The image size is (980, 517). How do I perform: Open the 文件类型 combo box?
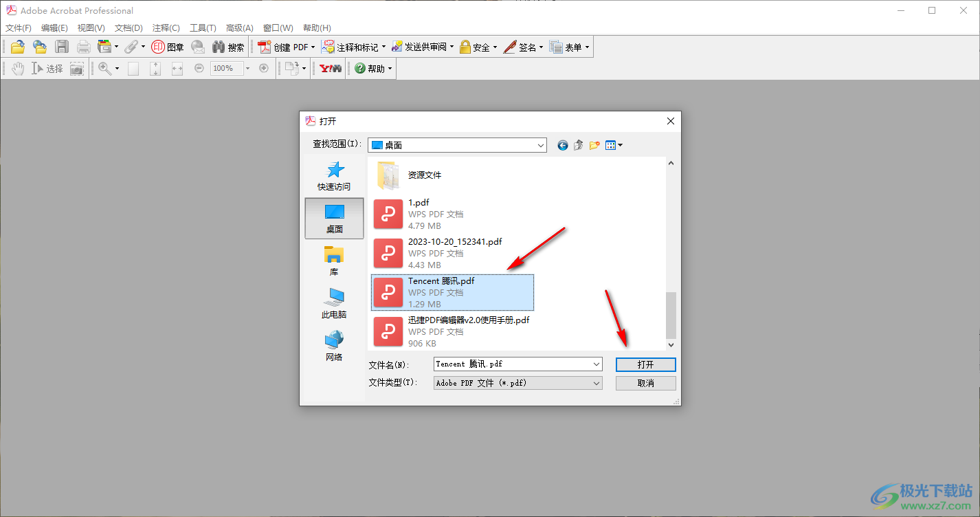click(x=518, y=383)
